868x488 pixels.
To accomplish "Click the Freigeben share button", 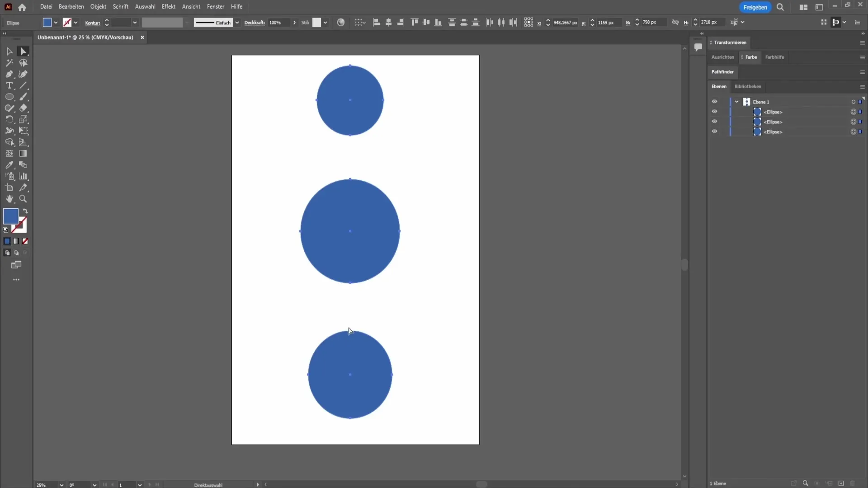I will [755, 7].
